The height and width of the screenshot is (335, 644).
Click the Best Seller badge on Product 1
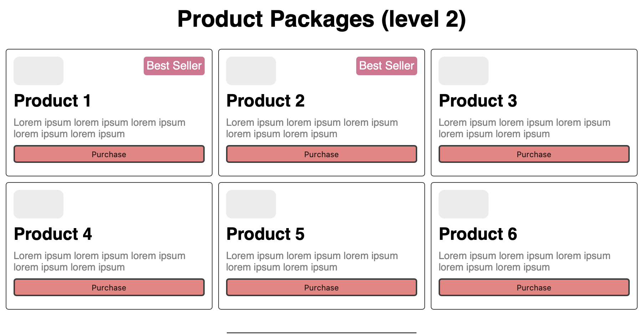tap(174, 66)
